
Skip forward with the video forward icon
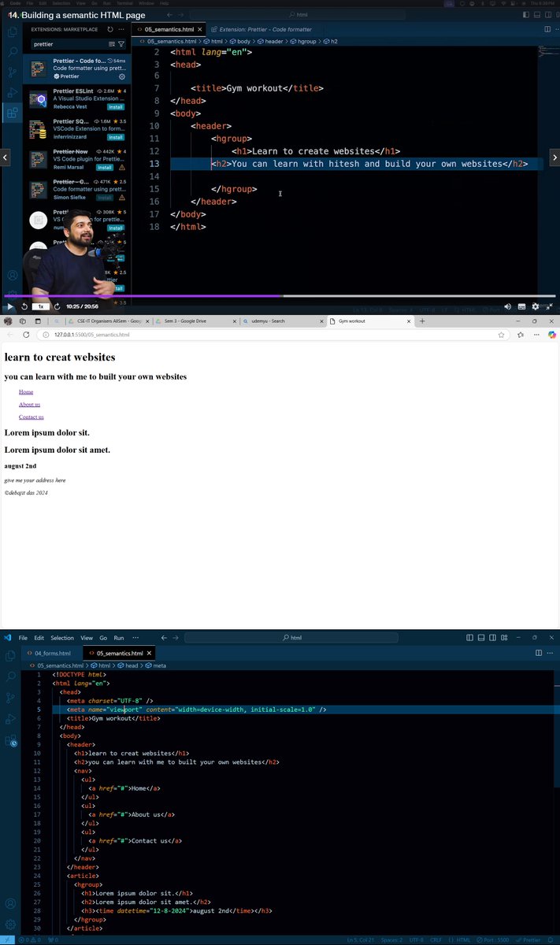(57, 306)
